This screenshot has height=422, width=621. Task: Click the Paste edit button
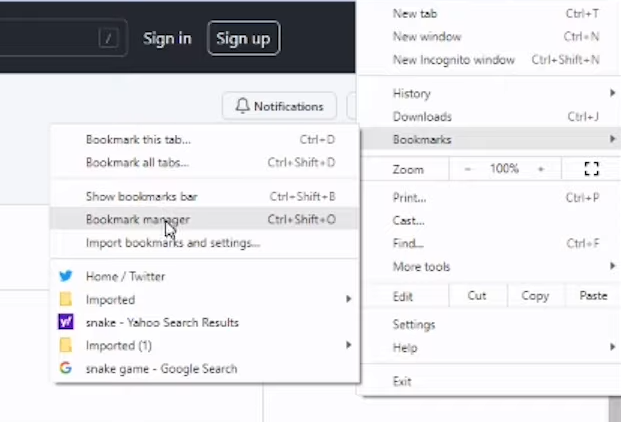(x=593, y=296)
